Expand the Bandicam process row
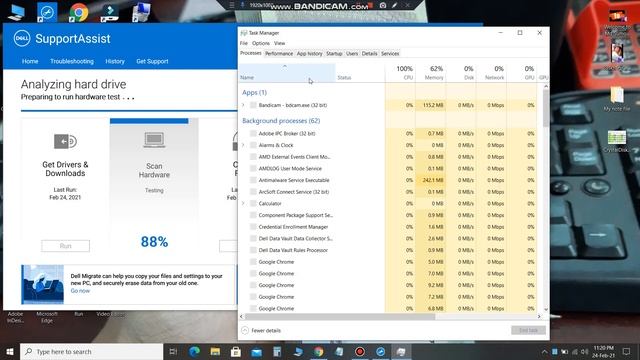 [x=243, y=105]
